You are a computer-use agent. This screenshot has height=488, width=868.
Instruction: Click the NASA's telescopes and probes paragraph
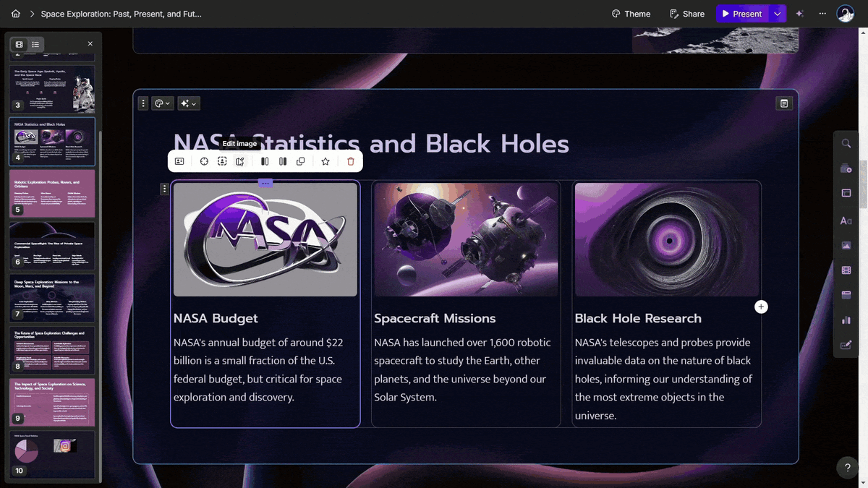664,379
